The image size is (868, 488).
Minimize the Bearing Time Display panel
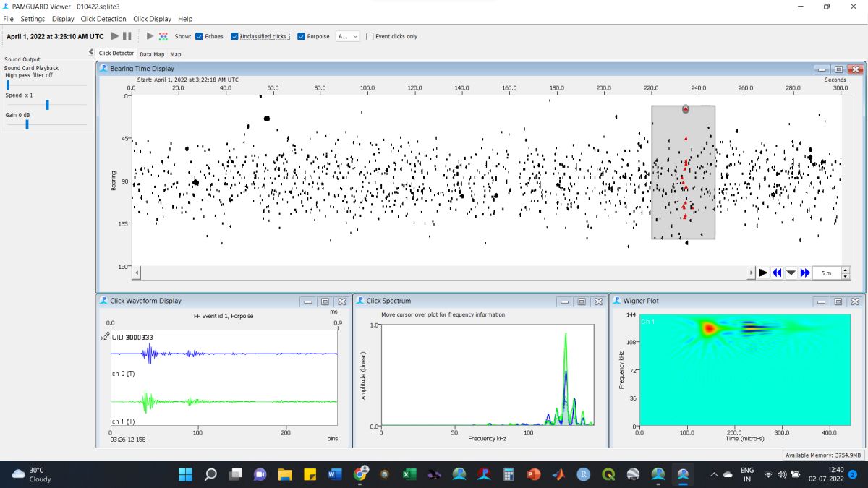(822, 69)
